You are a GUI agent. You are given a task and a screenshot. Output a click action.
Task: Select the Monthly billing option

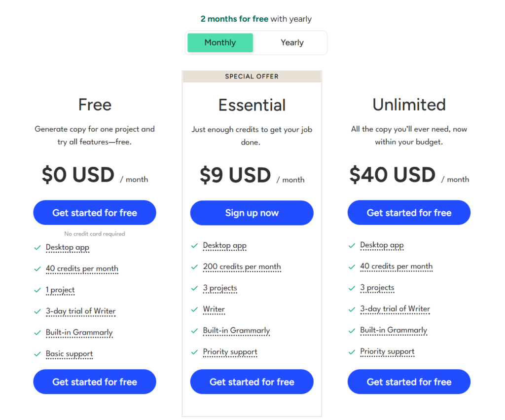click(x=220, y=42)
